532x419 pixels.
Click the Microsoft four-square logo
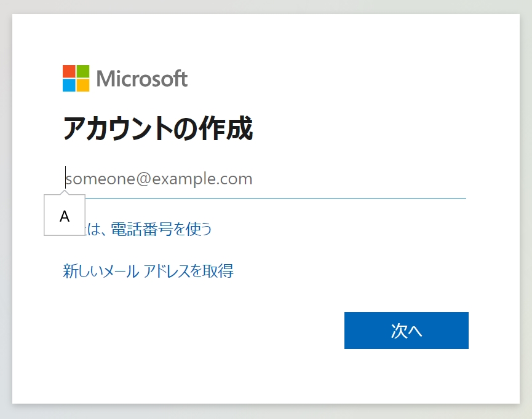(76, 78)
